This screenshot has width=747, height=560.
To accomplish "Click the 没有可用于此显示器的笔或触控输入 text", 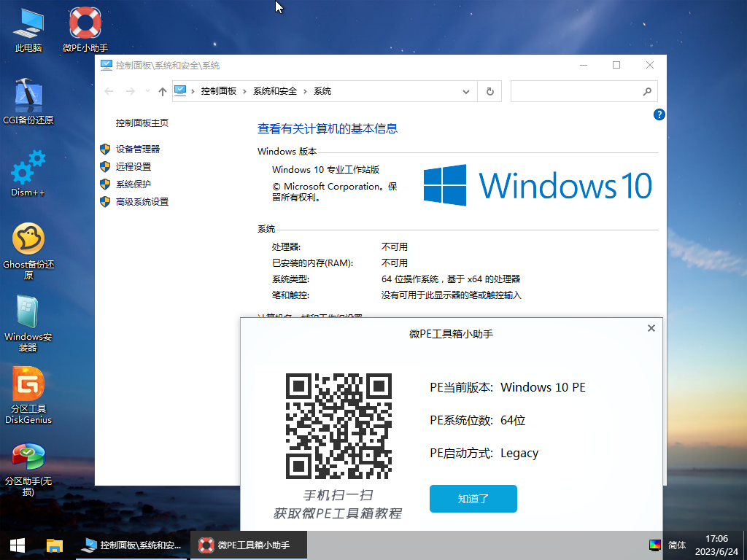I will tap(451, 295).
